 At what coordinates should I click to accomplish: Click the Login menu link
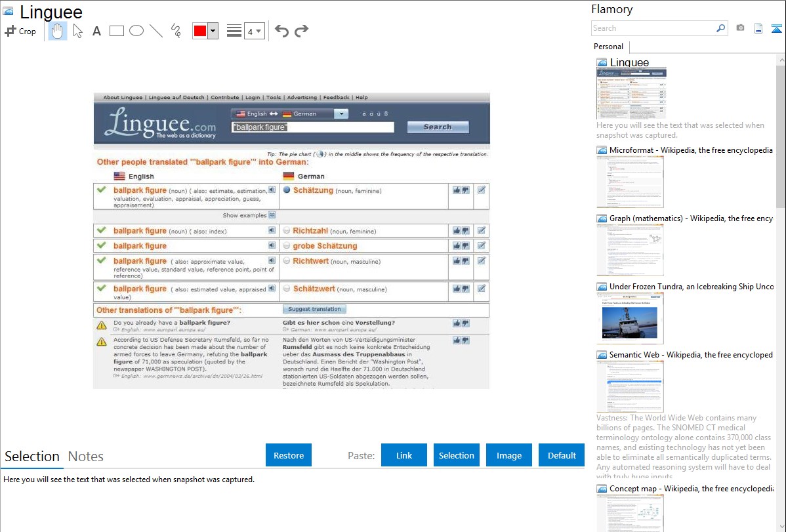point(253,97)
